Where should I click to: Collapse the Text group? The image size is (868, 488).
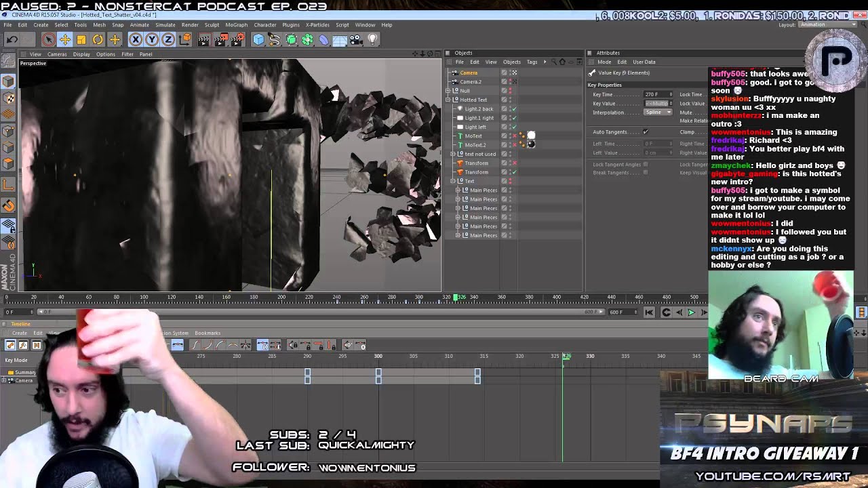click(x=453, y=181)
